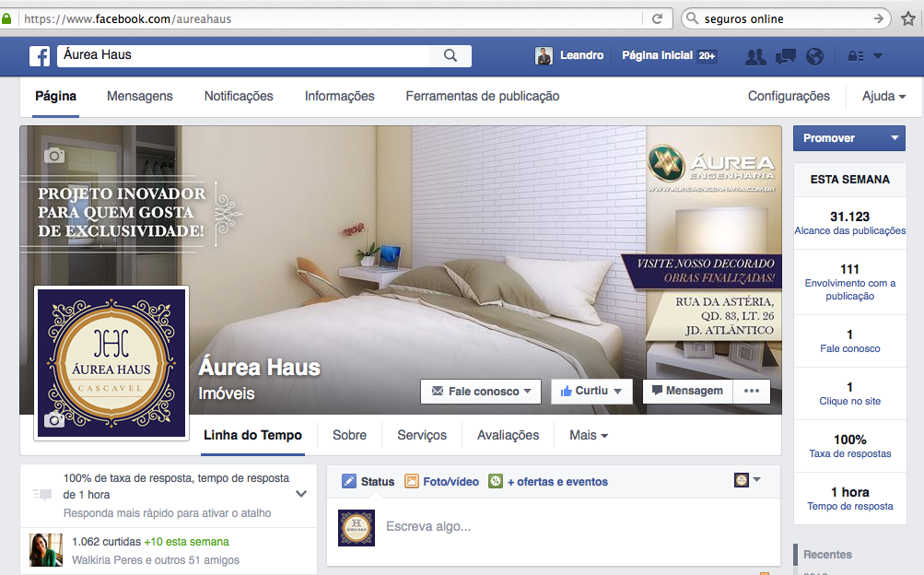Open the notifications globe icon

[815, 56]
